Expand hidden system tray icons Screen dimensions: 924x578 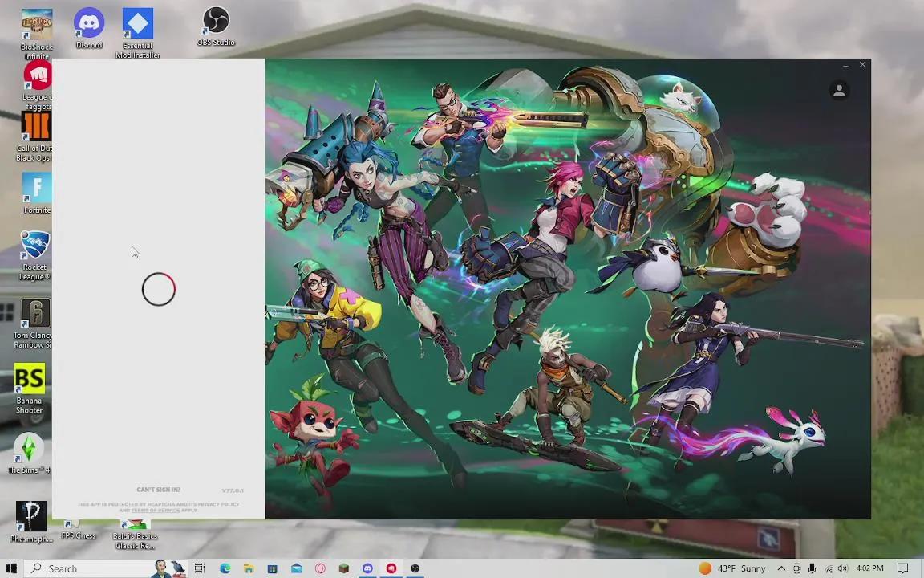[x=781, y=568]
